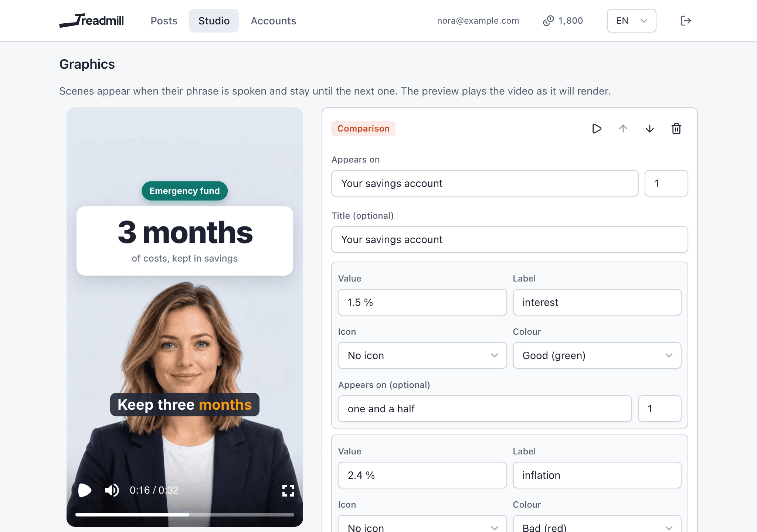Click the Title (optional) input field
Viewport: 757px width, 532px height.
510,239
